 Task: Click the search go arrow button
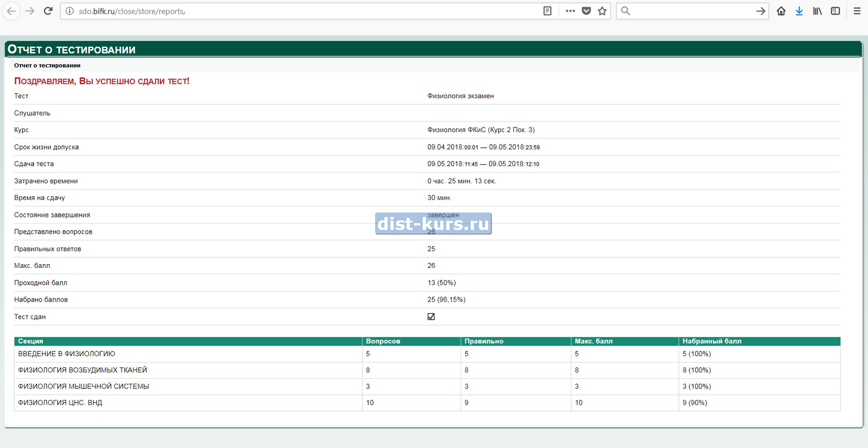tap(760, 11)
